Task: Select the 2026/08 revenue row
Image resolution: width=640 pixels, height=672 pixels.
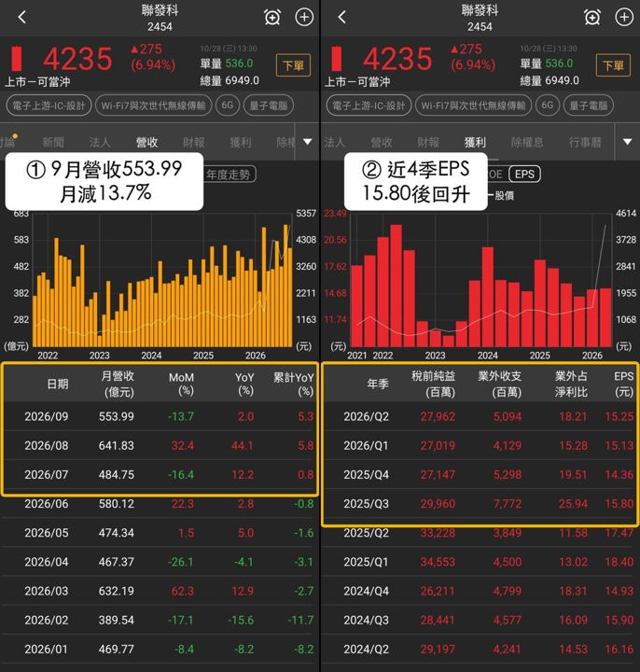Action: [160, 446]
